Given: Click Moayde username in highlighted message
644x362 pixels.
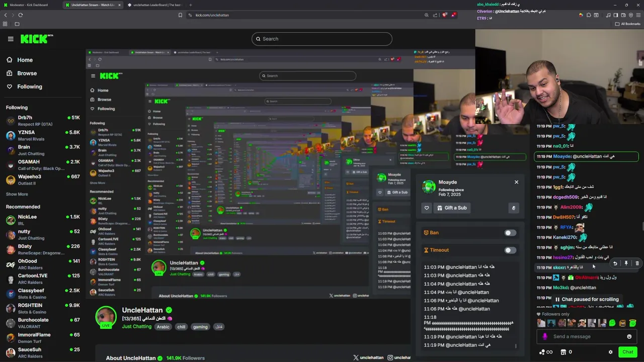Looking at the screenshot, I should click(562, 156).
